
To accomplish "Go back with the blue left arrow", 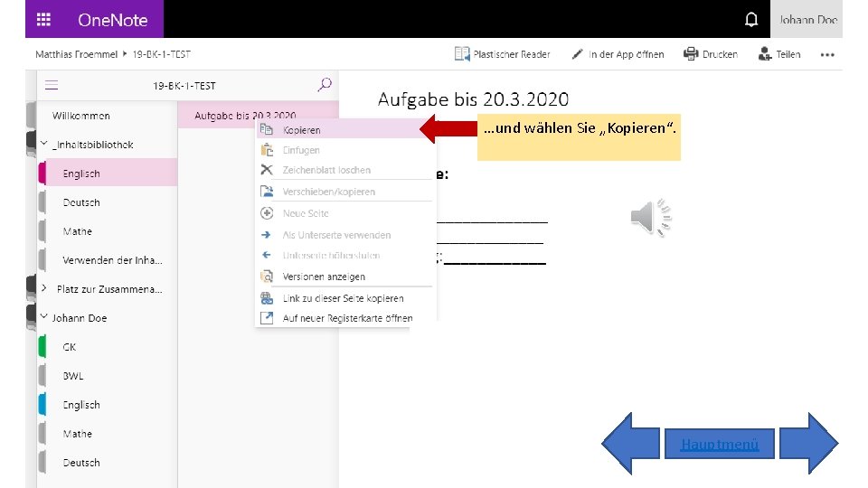I will (630, 443).
